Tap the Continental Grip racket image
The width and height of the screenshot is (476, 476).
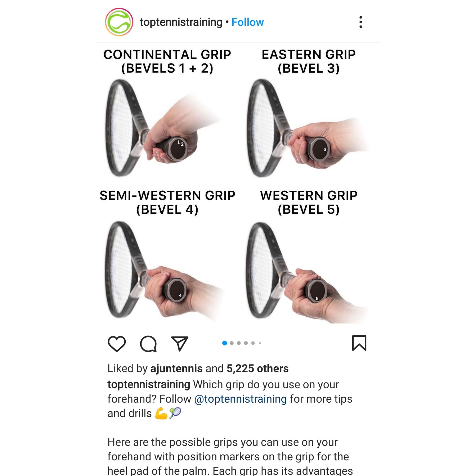(x=164, y=128)
